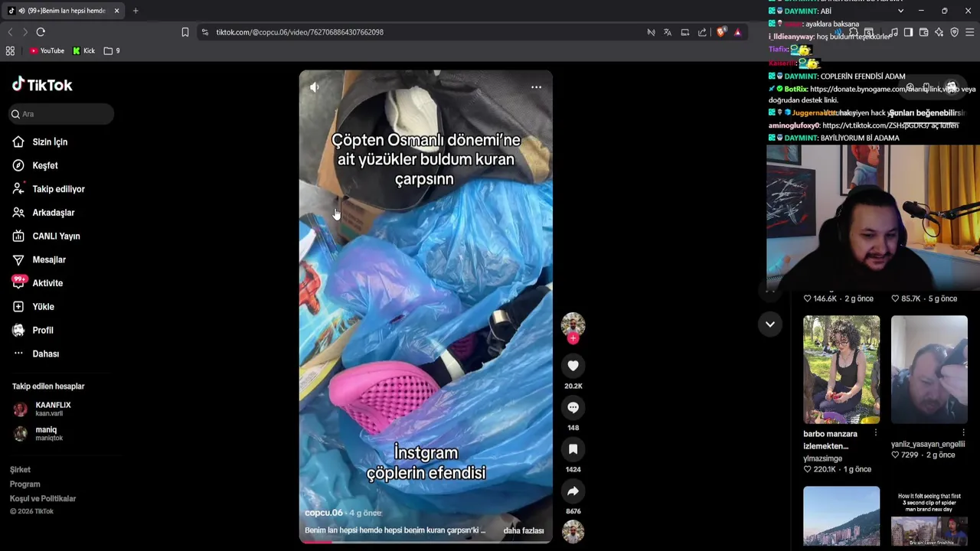Viewport: 980px width, 551px height.
Task: Open 'Koşul ve Politikalar' footer link
Action: 43,499
